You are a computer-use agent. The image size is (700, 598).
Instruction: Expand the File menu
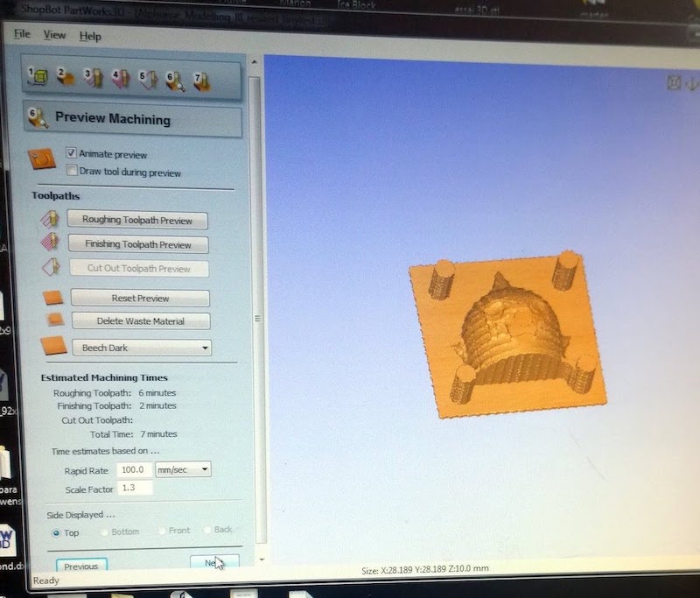pyautogui.click(x=21, y=36)
